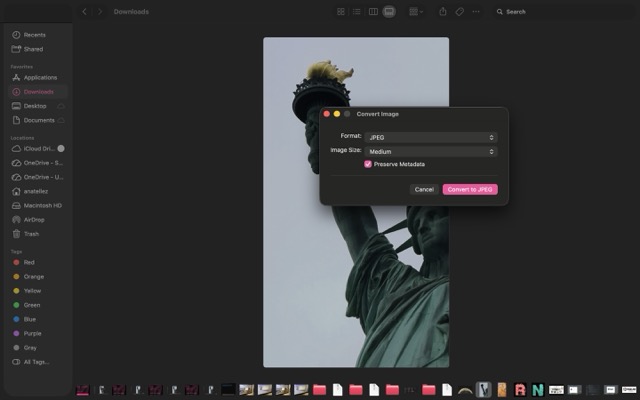Screen dimensions: 640x400
Task: Select the pink letter R thumbnail
Action: (x=520, y=389)
